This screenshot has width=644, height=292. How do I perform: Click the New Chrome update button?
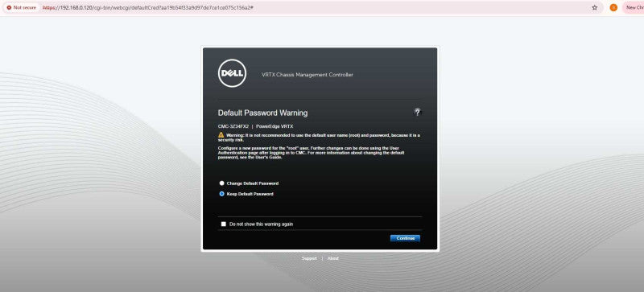[634, 7]
